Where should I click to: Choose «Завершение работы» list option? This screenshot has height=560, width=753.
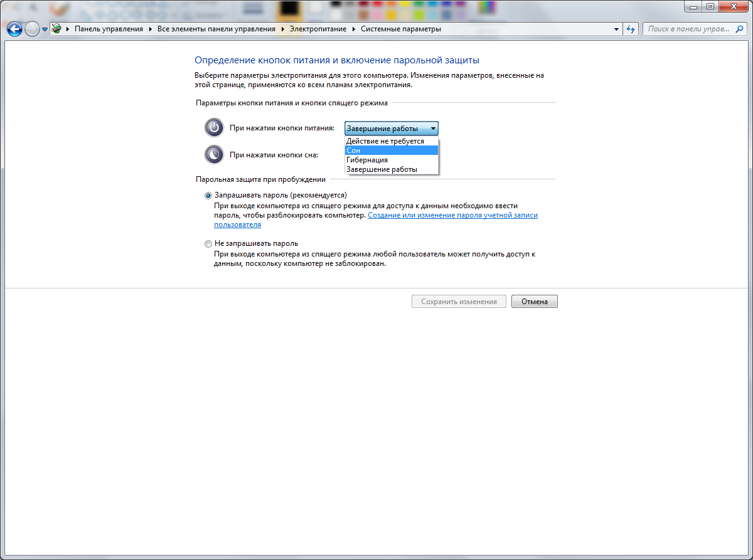click(x=392, y=169)
